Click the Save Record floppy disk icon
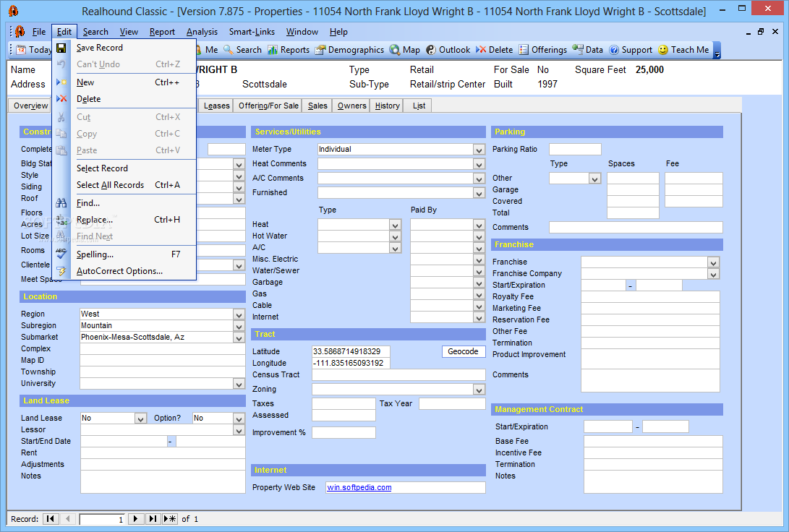 (61, 48)
